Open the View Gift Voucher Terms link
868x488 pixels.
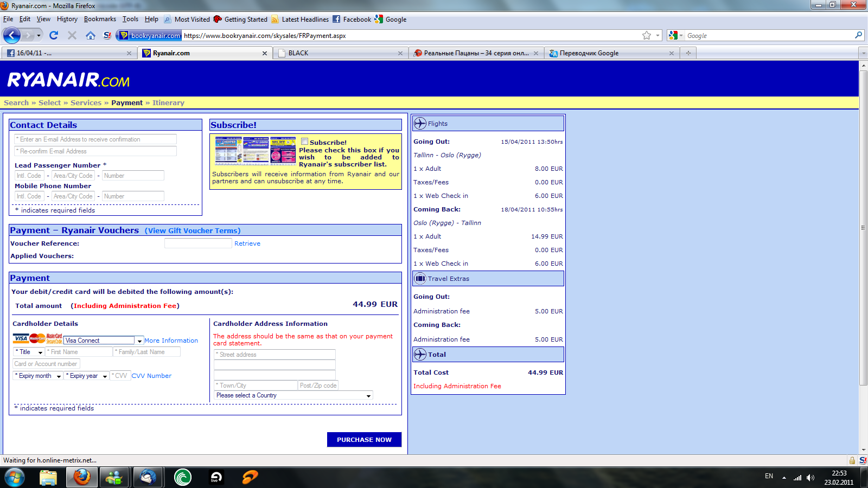point(193,230)
